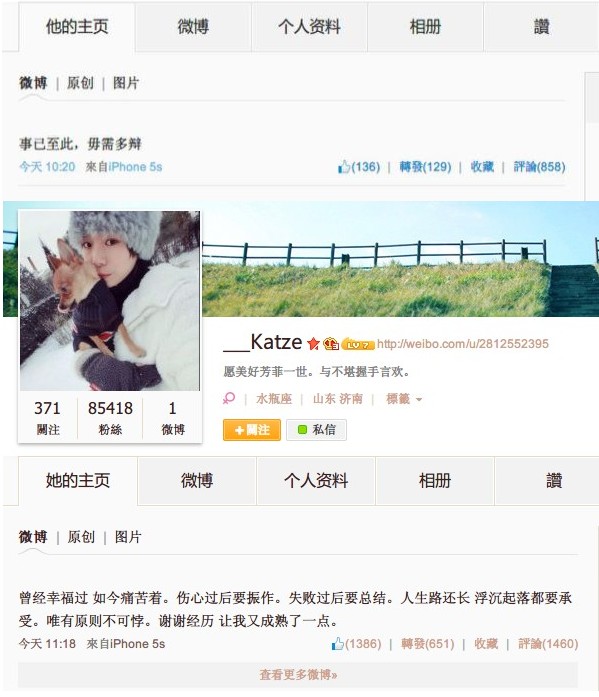The width and height of the screenshot is (599, 697).
Task: Open the weibo.com/u/2812552395 profile link
Action: 463,344
